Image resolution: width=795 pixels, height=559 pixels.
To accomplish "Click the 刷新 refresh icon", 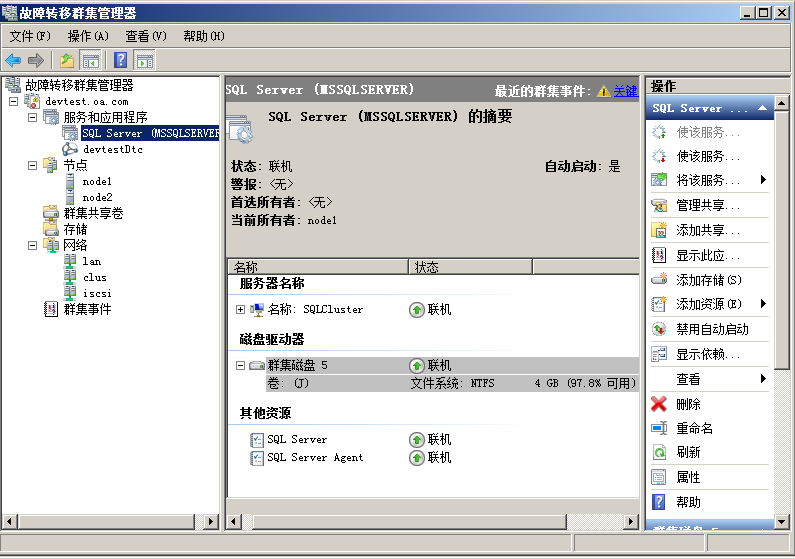I will 659,452.
